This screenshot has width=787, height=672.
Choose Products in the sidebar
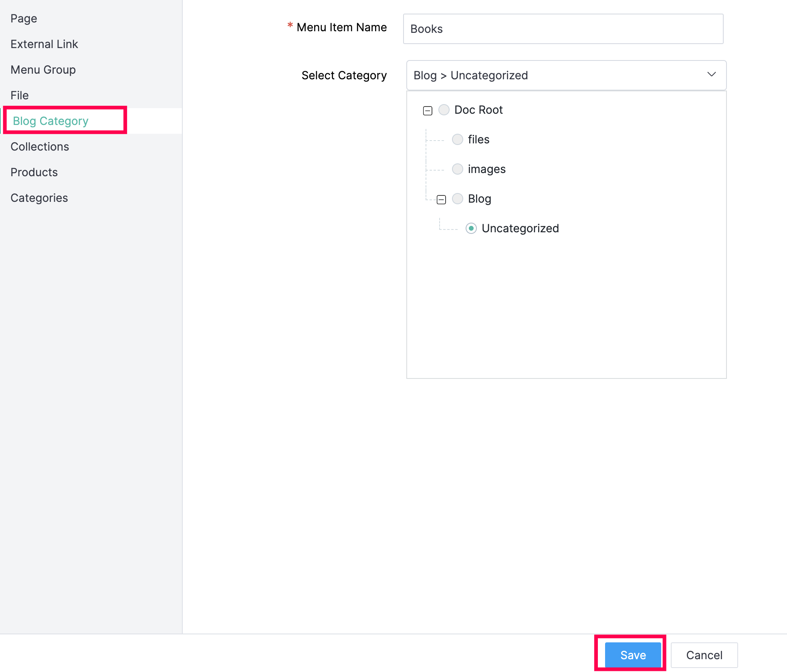[x=34, y=172]
